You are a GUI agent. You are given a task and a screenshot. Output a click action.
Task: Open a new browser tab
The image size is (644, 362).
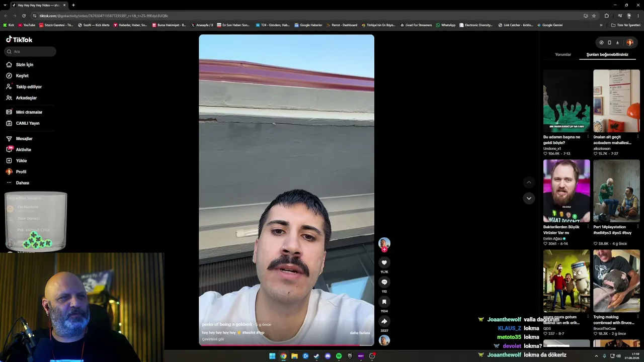click(x=73, y=5)
